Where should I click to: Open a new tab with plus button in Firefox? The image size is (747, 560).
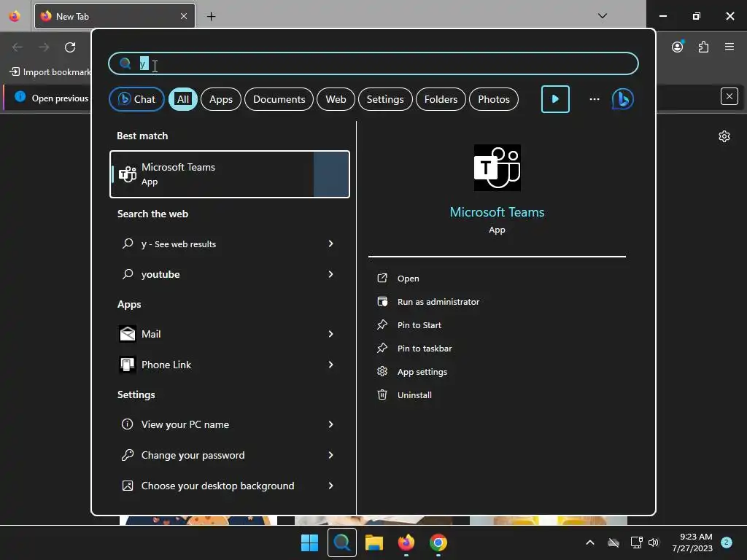point(211,16)
